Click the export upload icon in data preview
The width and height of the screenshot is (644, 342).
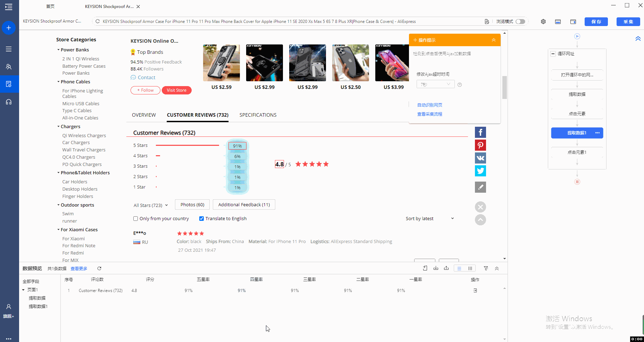[446, 268]
